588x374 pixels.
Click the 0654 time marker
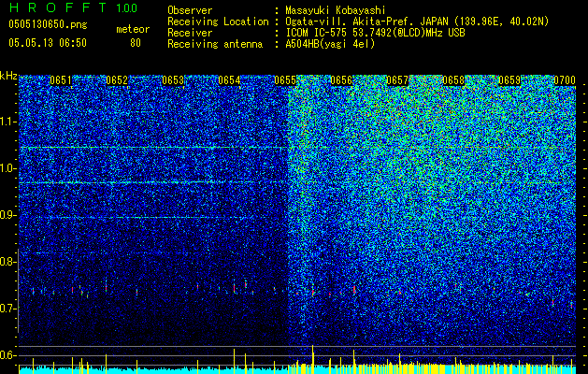pyautogui.click(x=229, y=80)
